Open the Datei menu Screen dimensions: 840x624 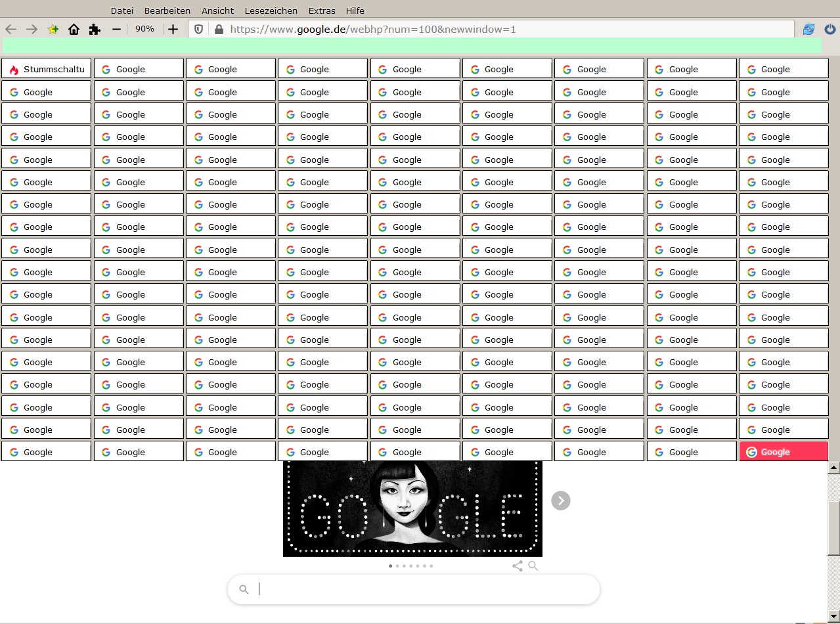(122, 11)
